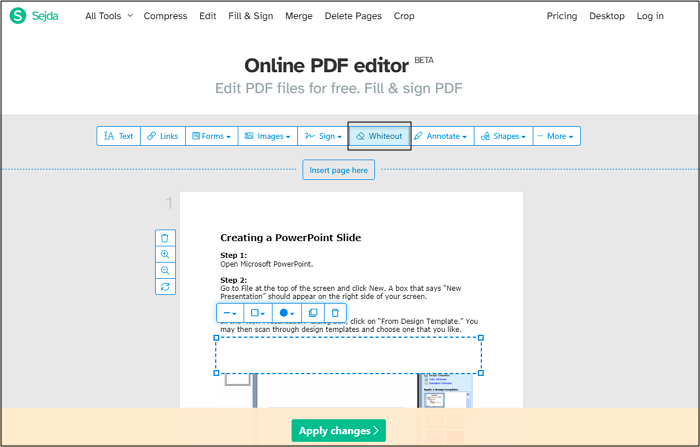Visit the Pricing link
Screen dimensions: 700x447
562,16
